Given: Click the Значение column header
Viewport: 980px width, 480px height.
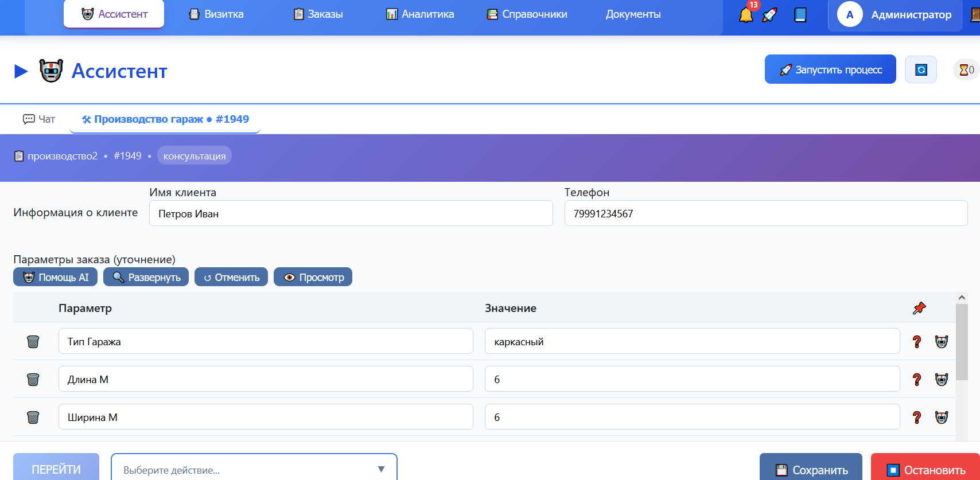Looking at the screenshot, I should coord(511,308).
